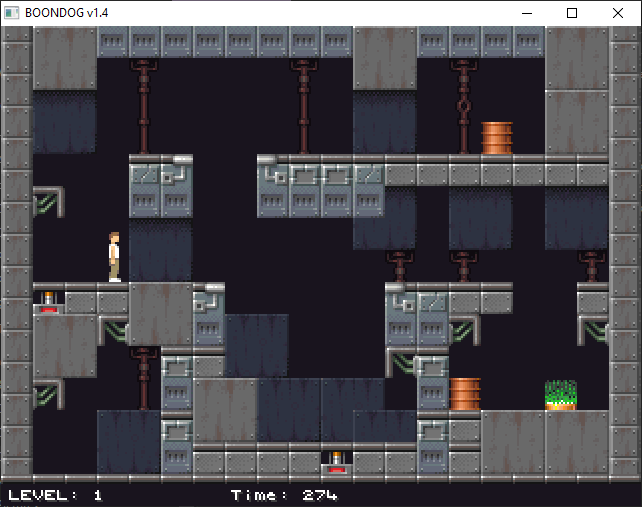Maximize the Boondog game window

[x=572, y=13]
